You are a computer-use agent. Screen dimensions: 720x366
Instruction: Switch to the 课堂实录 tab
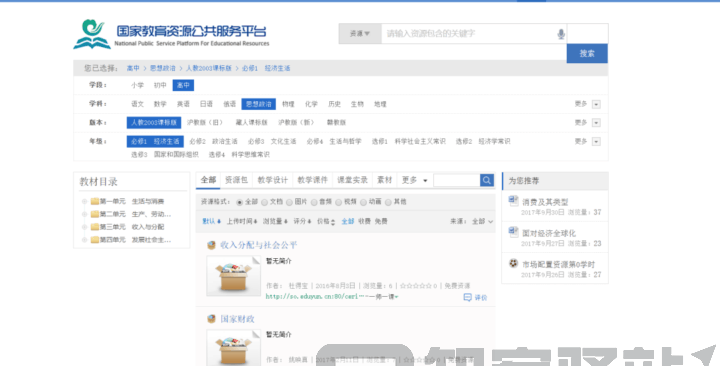(353, 180)
